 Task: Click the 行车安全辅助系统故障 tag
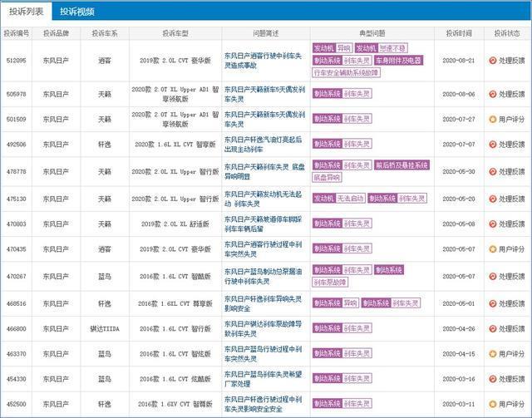[x=346, y=72]
